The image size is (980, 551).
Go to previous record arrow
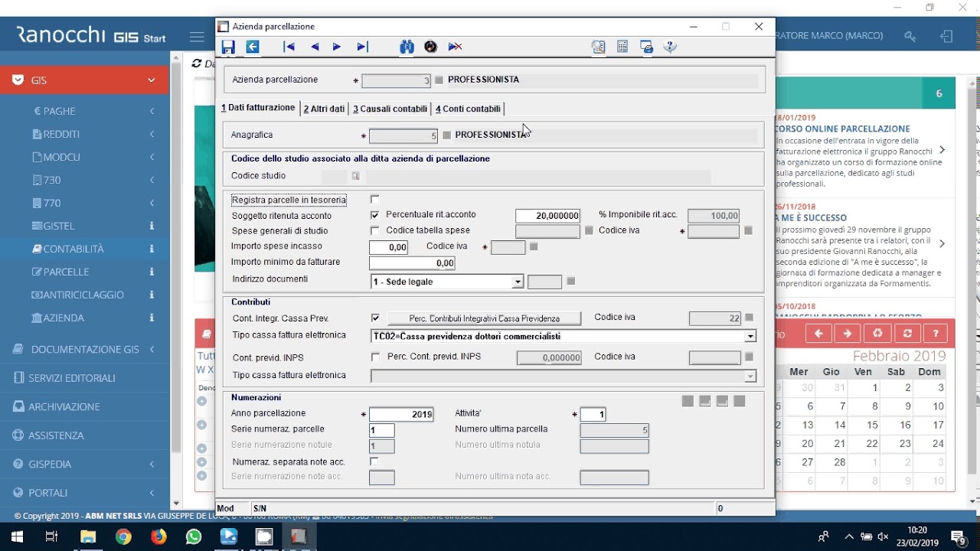(314, 47)
